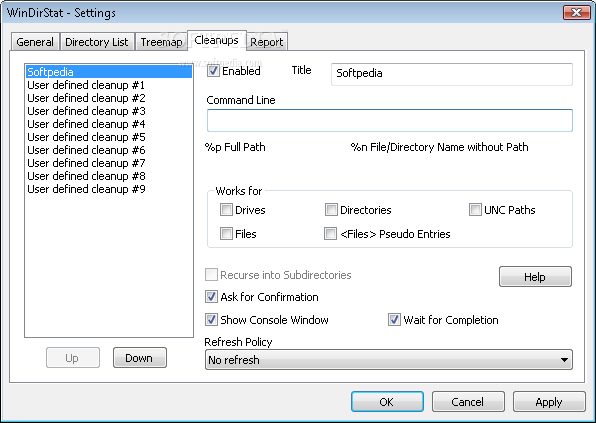
Task: Enable the Drives checkbox
Action: (x=226, y=210)
